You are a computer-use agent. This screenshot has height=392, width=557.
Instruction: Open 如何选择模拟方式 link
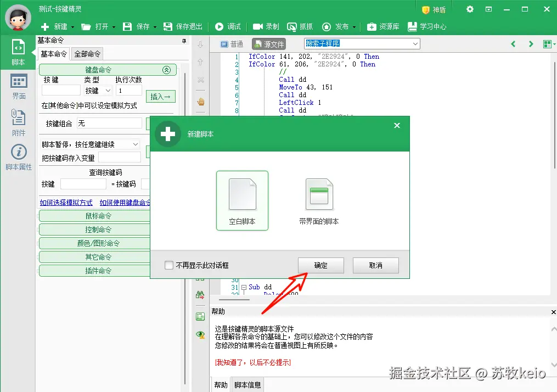point(66,203)
